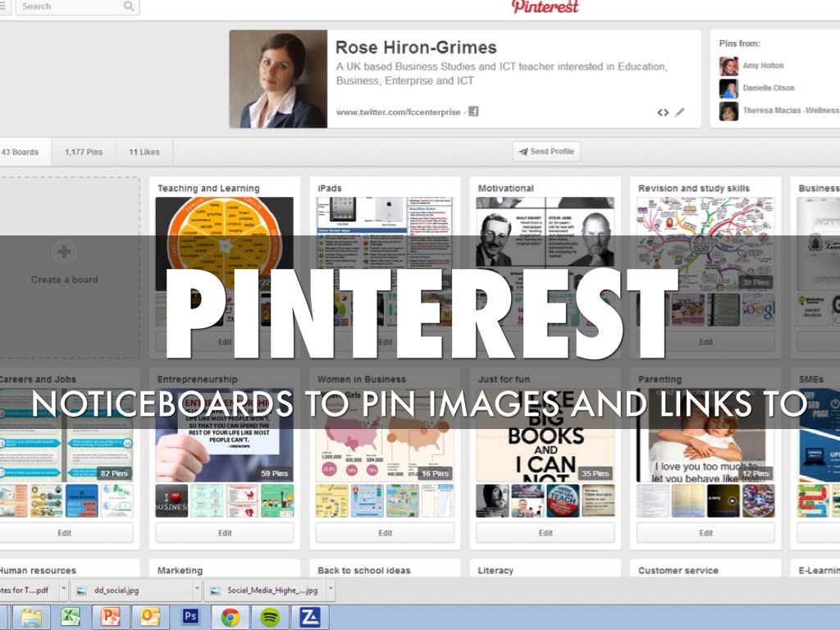Click the Send Profile button

click(x=546, y=152)
